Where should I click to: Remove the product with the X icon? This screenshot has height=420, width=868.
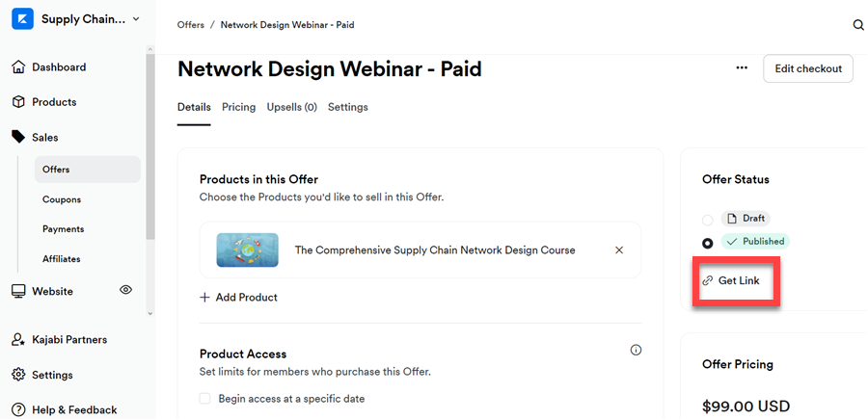pos(619,250)
